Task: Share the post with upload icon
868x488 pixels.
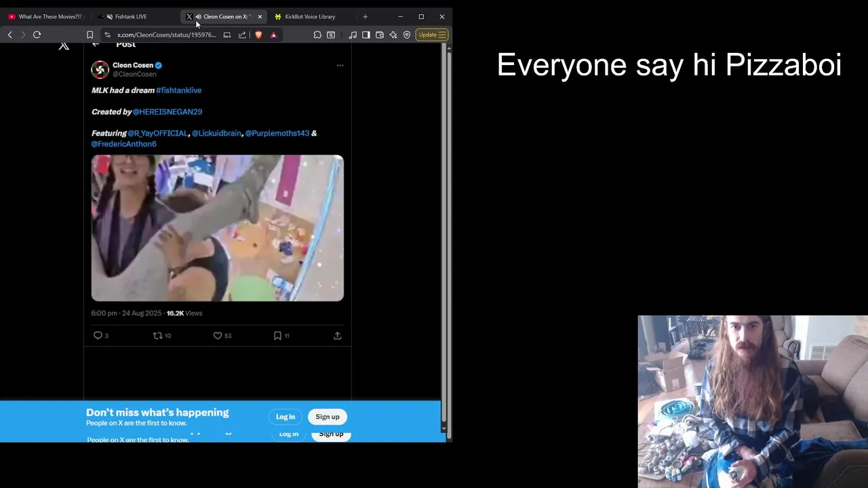Action: point(337,335)
